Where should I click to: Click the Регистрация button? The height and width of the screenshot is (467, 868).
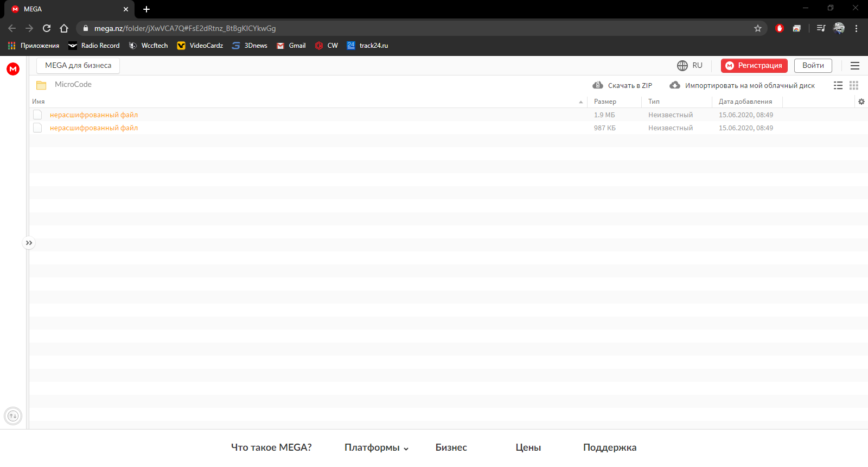(x=754, y=66)
